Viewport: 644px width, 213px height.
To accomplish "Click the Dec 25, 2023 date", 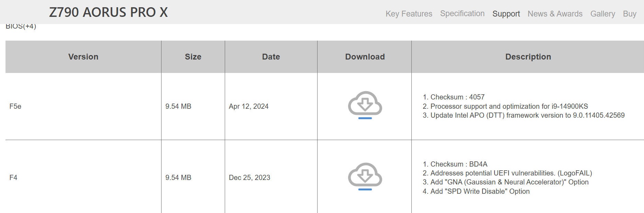I will tap(249, 178).
